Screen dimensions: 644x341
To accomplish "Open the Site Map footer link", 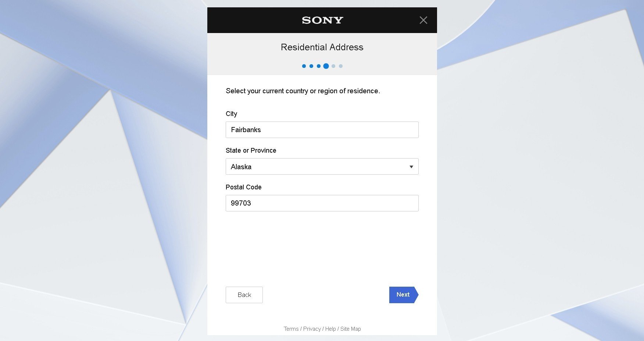I will coord(350,329).
